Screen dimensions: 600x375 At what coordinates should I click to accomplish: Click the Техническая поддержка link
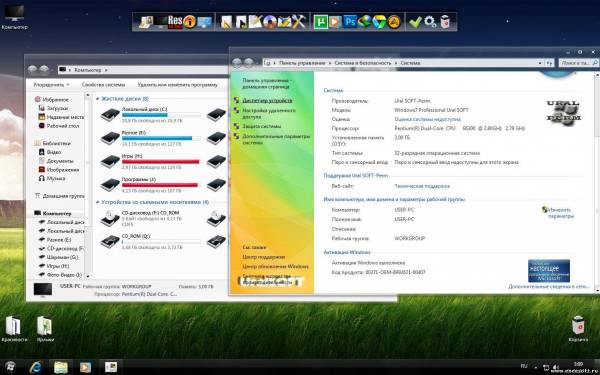(422, 186)
